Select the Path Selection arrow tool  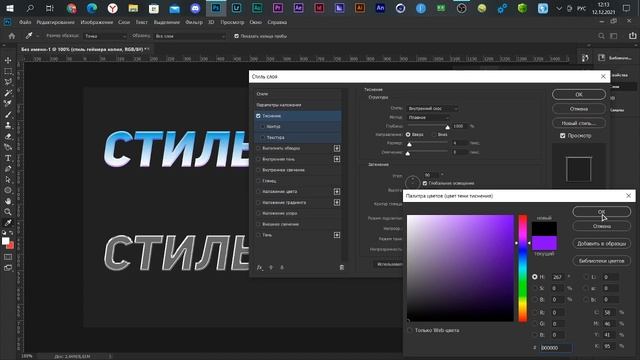[x=8, y=180]
